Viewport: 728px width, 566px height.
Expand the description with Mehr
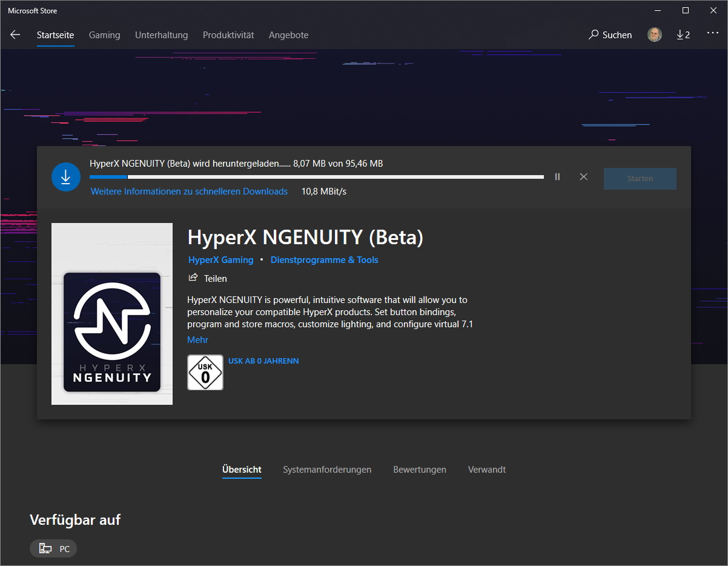(x=197, y=340)
